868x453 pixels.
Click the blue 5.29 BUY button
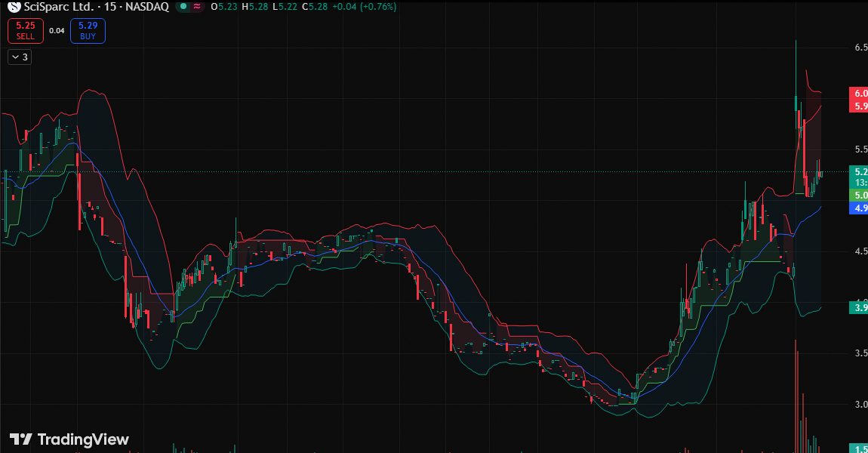click(x=88, y=30)
